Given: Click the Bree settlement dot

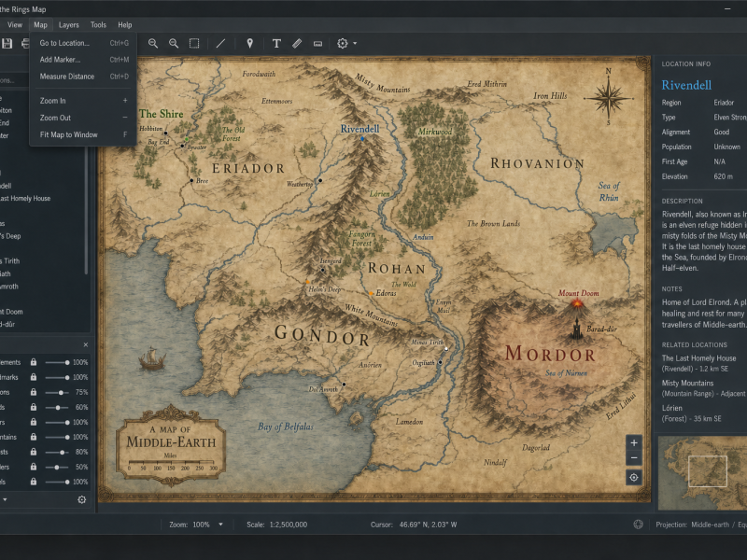Looking at the screenshot, I should coord(191,180).
